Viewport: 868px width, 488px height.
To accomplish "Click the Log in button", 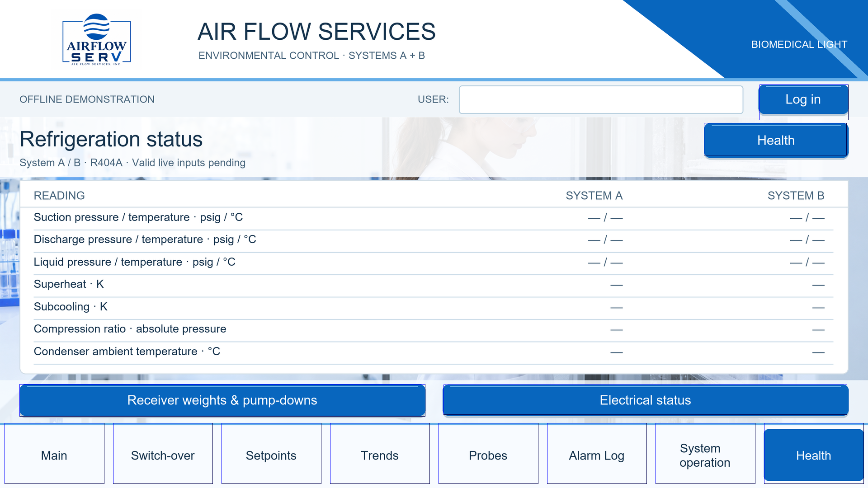I will pyautogui.click(x=803, y=99).
